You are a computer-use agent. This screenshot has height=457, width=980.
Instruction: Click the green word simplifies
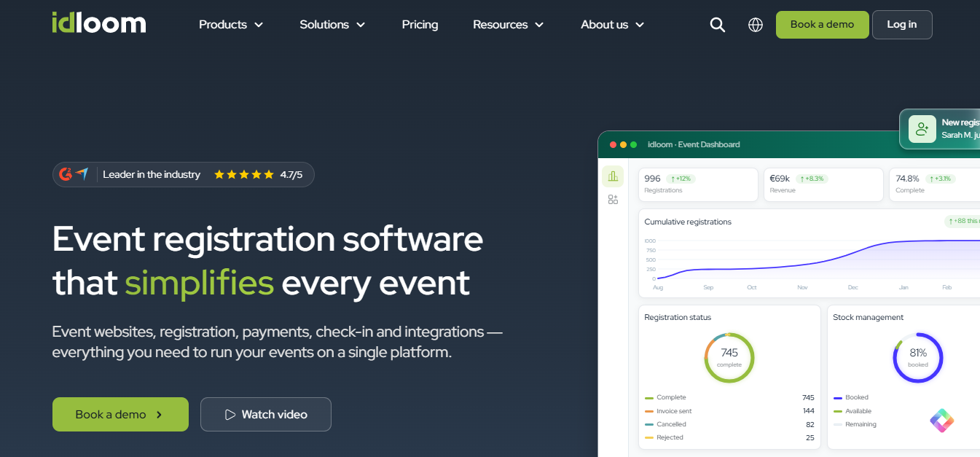(199, 283)
